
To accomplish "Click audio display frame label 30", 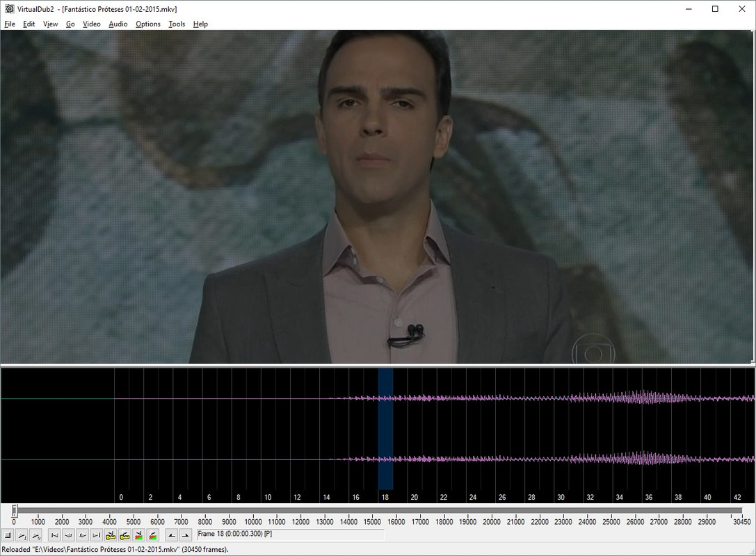I will (x=561, y=497).
